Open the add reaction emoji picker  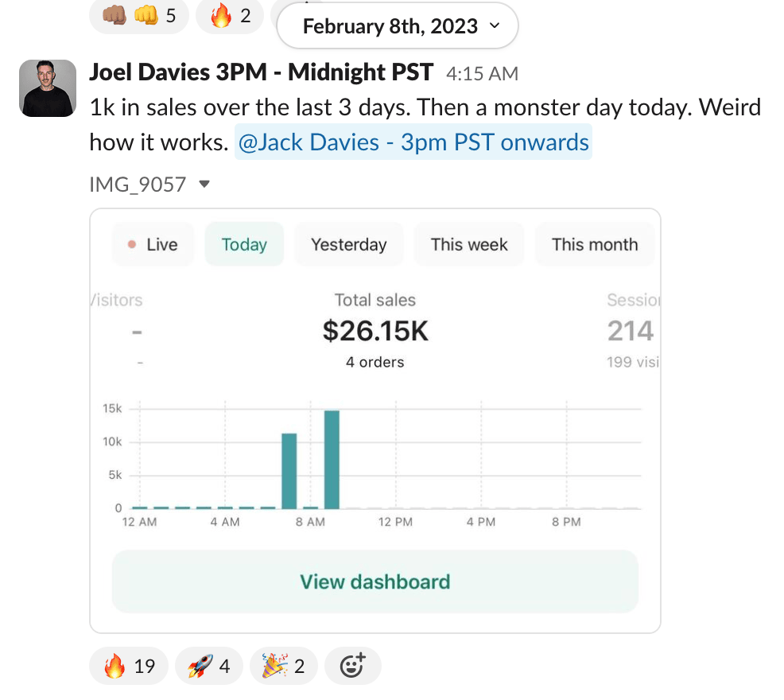point(353,666)
